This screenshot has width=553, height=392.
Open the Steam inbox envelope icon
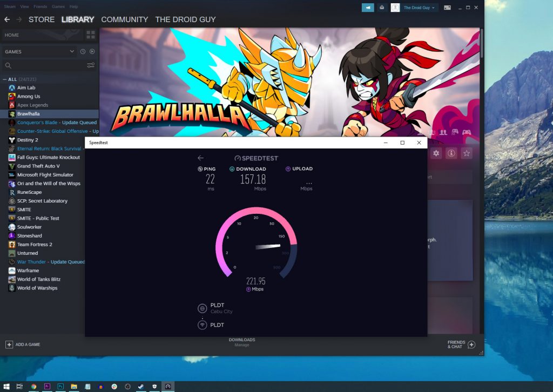(x=382, y=8)
